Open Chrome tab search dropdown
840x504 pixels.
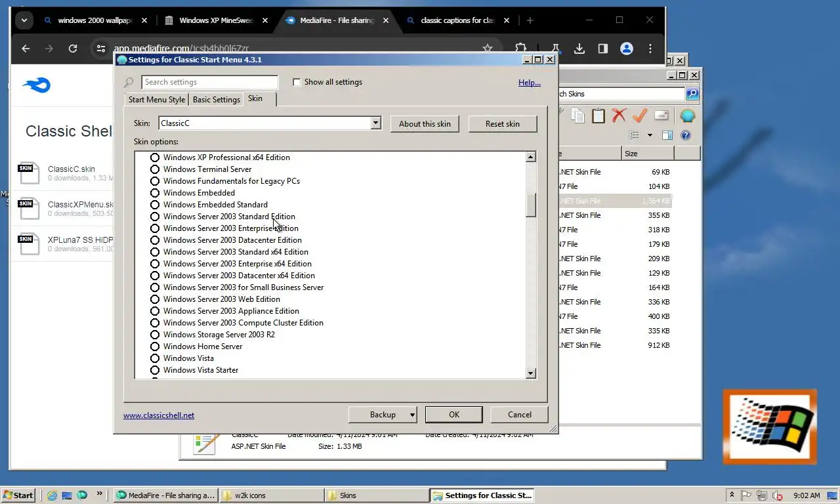tap(24, 20)
